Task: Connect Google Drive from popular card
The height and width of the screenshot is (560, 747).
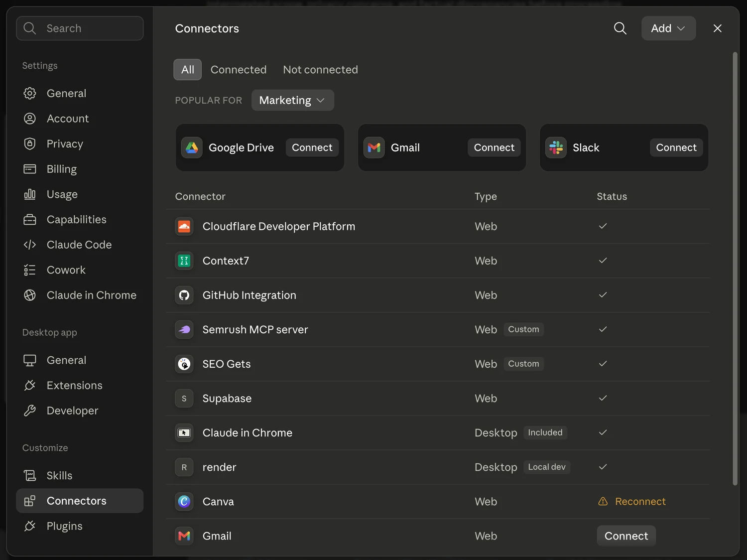Action: pyautogui.click(x=312, y=147)
